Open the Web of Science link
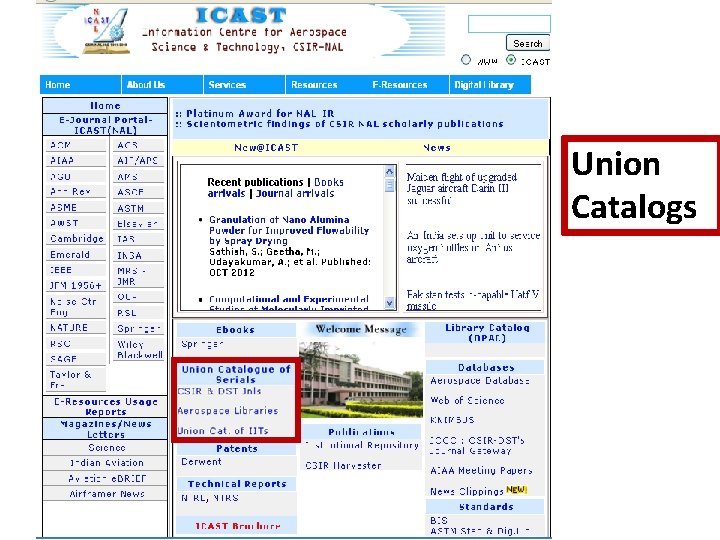Viewport: 720px width, 540px height. click(x=467, y=400)
